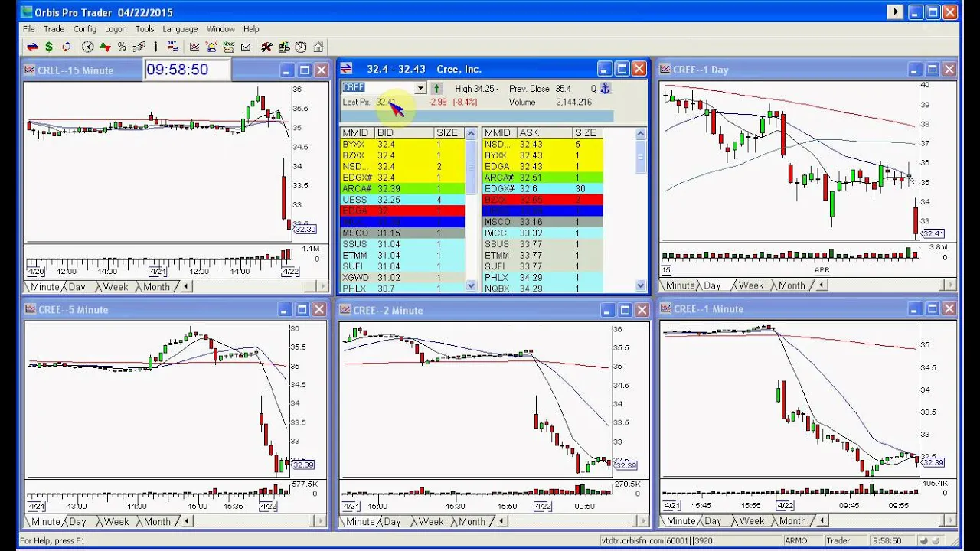
Task: Click the CREE--1 Day window title icon
Action: coord(665,69)
